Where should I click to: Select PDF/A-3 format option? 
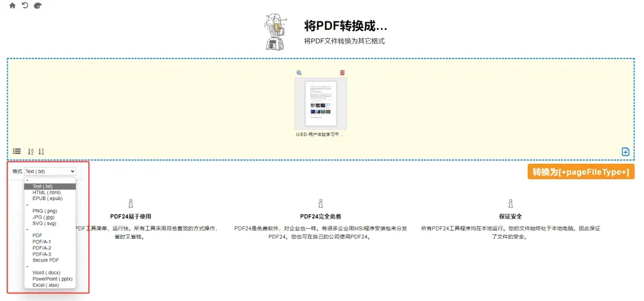[49, 254]
